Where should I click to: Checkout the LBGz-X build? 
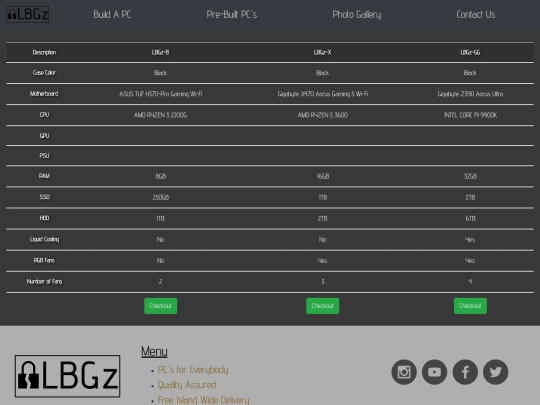(x=322, y=306)
